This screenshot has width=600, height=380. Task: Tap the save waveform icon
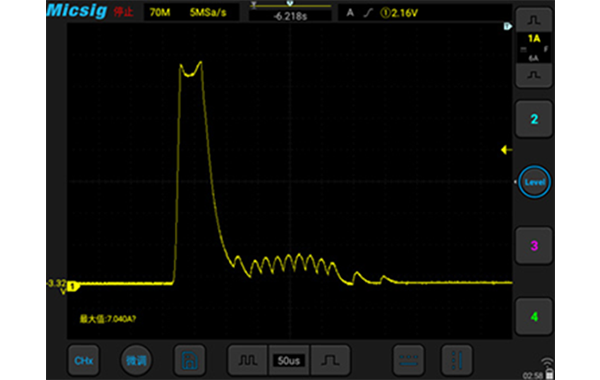[x=189, y=360]
